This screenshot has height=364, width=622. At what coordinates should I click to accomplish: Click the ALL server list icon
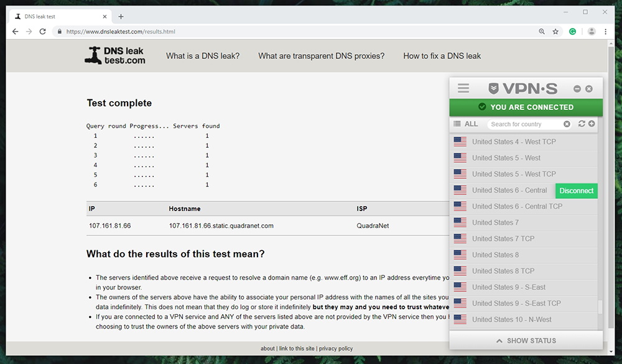[x=457, y=124]
